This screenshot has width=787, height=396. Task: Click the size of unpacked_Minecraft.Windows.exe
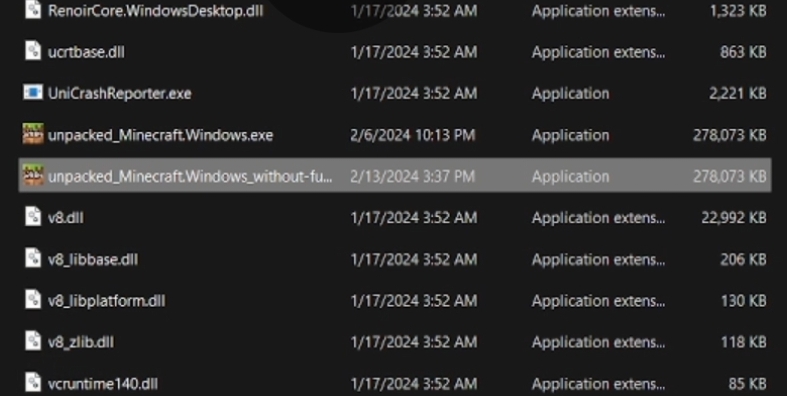(730, 136)
